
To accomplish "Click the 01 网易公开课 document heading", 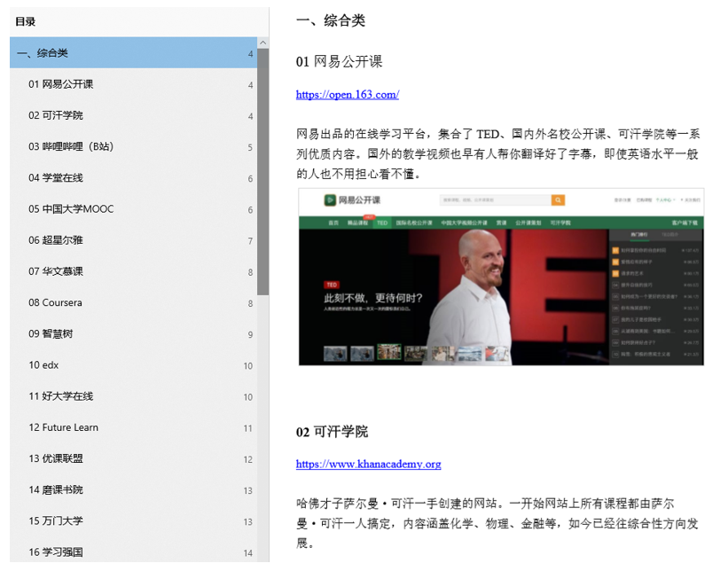I will coord(339,61).
